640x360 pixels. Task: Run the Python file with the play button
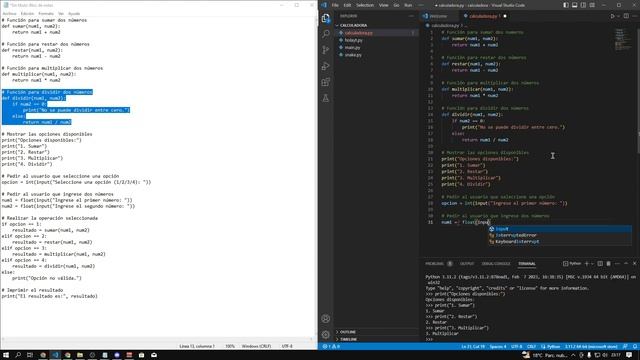[612, 16]
